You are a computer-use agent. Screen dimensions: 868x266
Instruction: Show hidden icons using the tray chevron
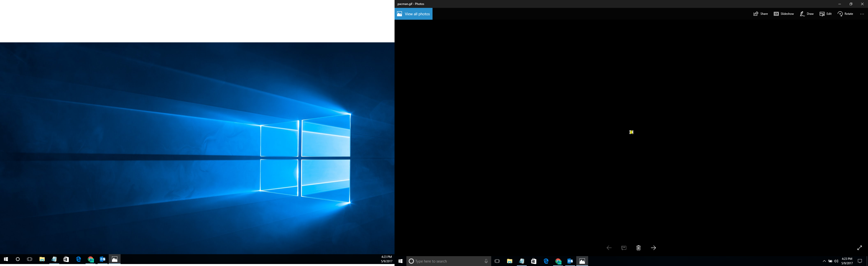click(824, 261)
